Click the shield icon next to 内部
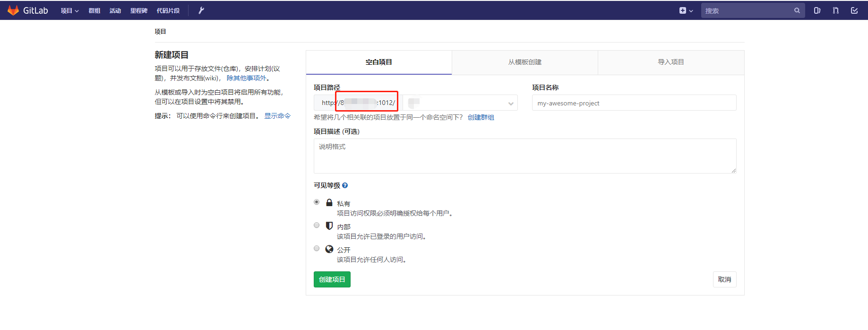The width and height of the screenshot is (868, 330). click(329, 226)
